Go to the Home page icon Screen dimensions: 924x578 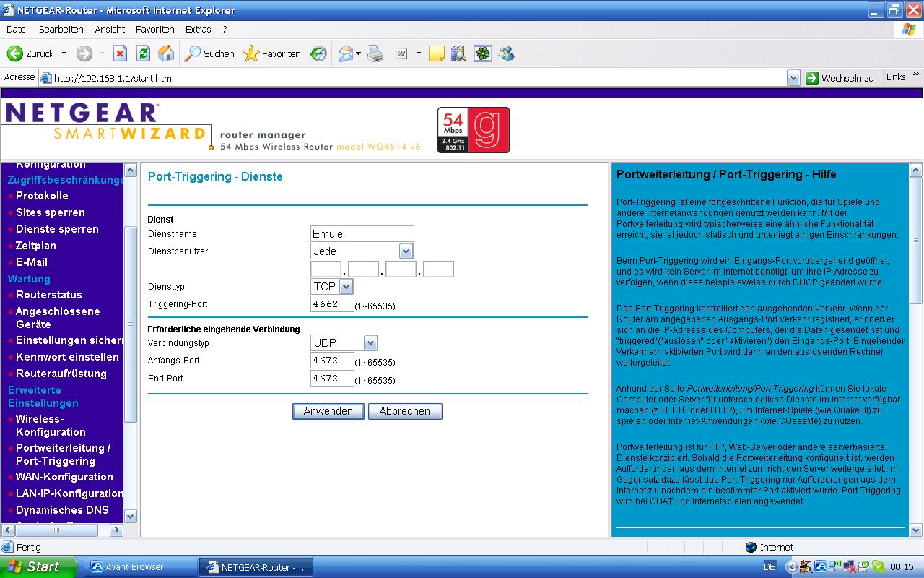click(166, 54)
